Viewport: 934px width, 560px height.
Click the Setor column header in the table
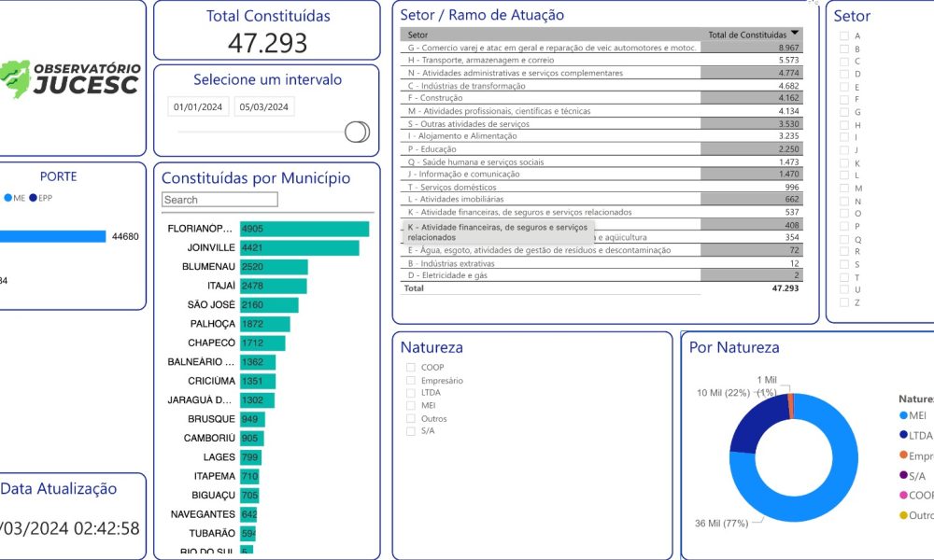[x=418, y=35]
